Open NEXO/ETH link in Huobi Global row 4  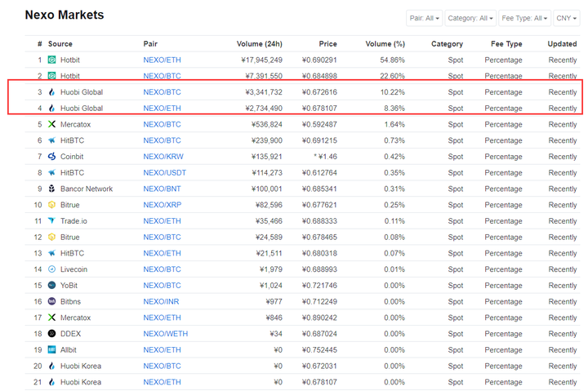pos(162,109)
